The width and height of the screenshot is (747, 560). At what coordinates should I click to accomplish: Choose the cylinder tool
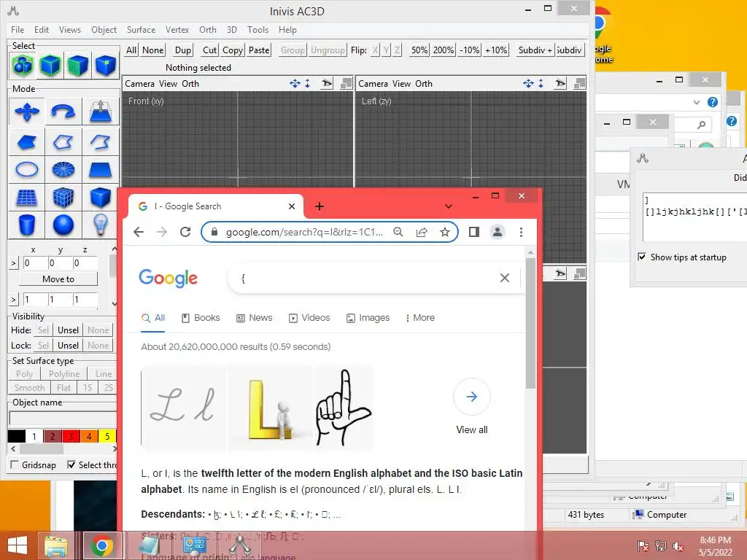[x=27, y=225]
